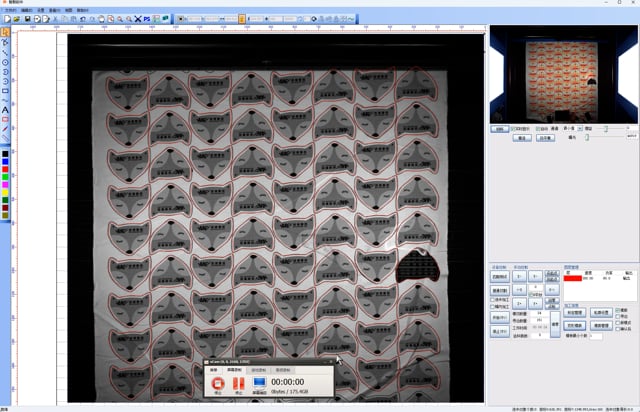This screenshot has width=640, height=412.
Task: Click the tall button right of the count fields
Action: (x=555, y=324)
